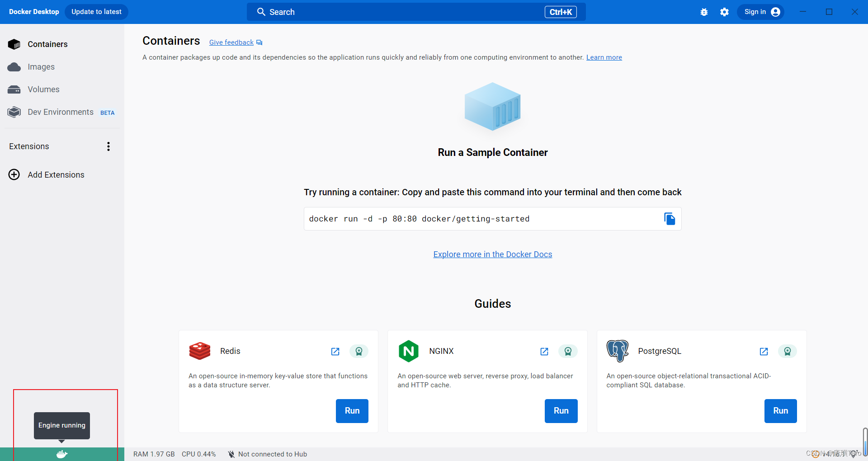Maximize the Docker Desktop window
Image resolution: width=868 pixels, height=461 pixels.
(x=829, y=12)
